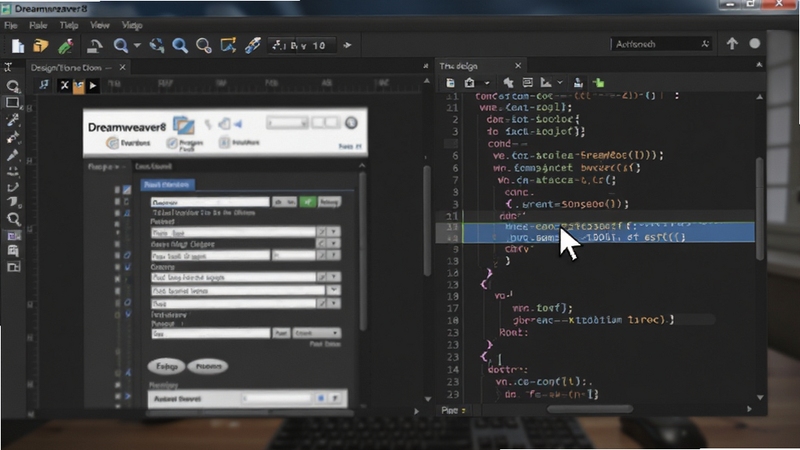Tick the checkbox beside the diagonal-striped icon
Viewport: 800px width, 450px height.
pos(117,190)
